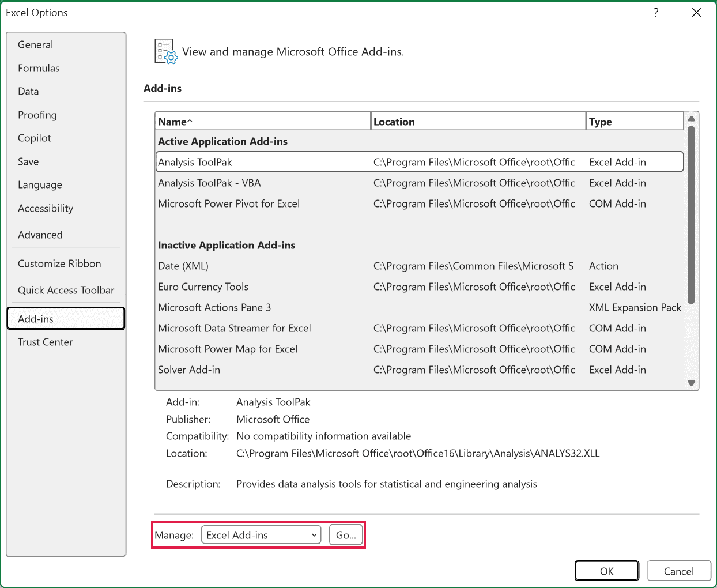Select the Analysis ToolPak row
This screenshot has height=588, width=717.
420,162
